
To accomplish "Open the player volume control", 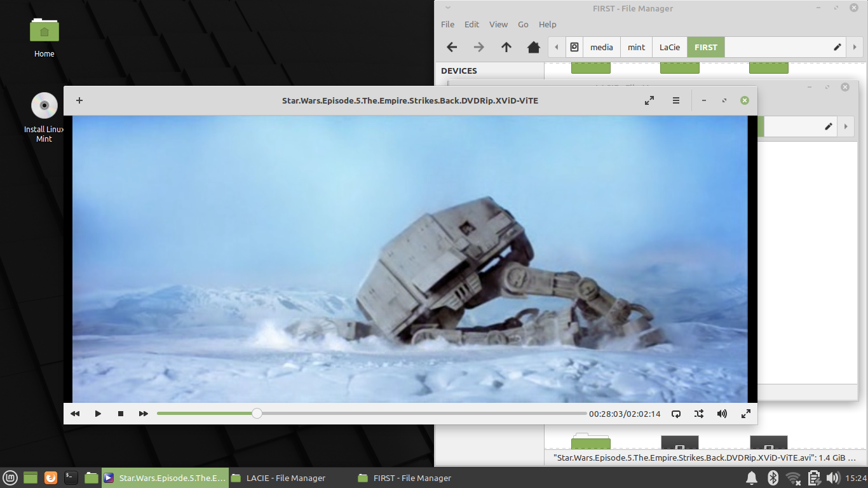I will pos(722,414).
